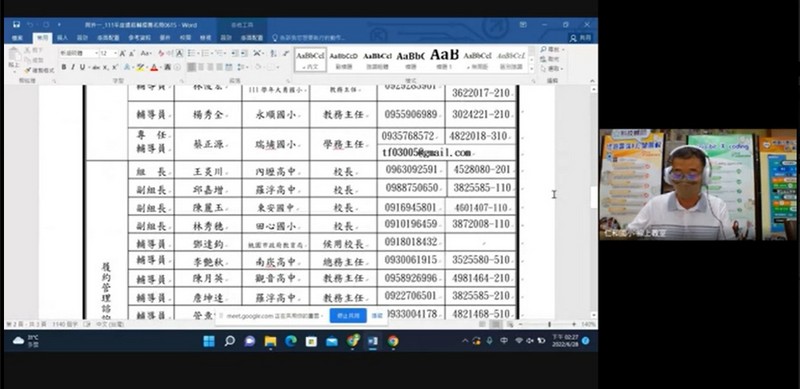Click the yellow text highlight icon
The width and height of the screenshot is (800, 389).
(x=140, y=67)
